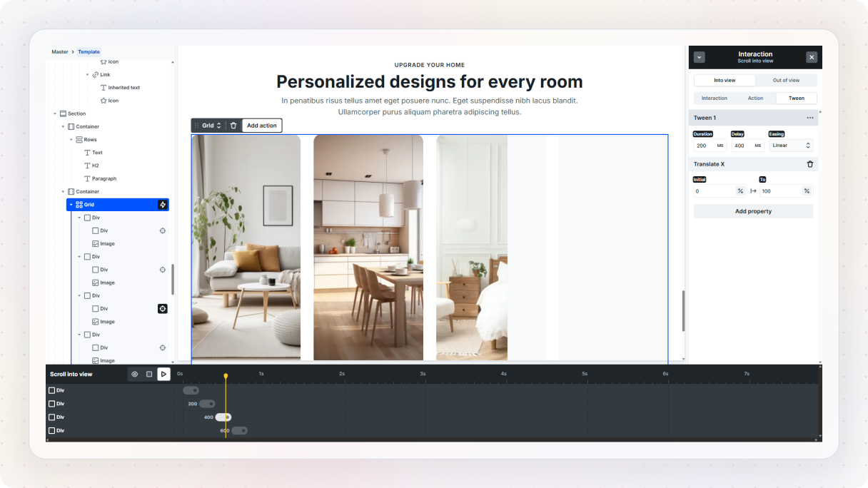Play the Scroll into view animation
This screenshot has width=868, height=488.
pos(163,374)
